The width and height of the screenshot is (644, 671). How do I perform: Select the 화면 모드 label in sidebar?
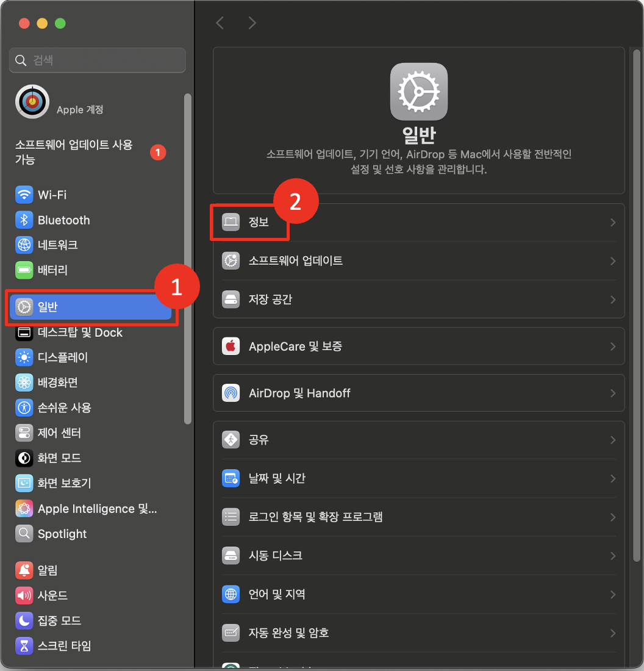60,458
